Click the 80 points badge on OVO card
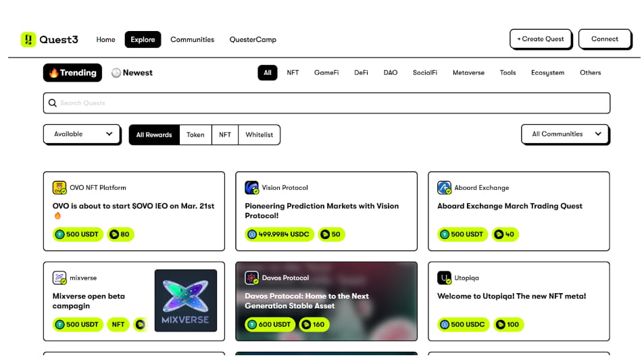Screen dimensions: 644x364 pos(120,234)
